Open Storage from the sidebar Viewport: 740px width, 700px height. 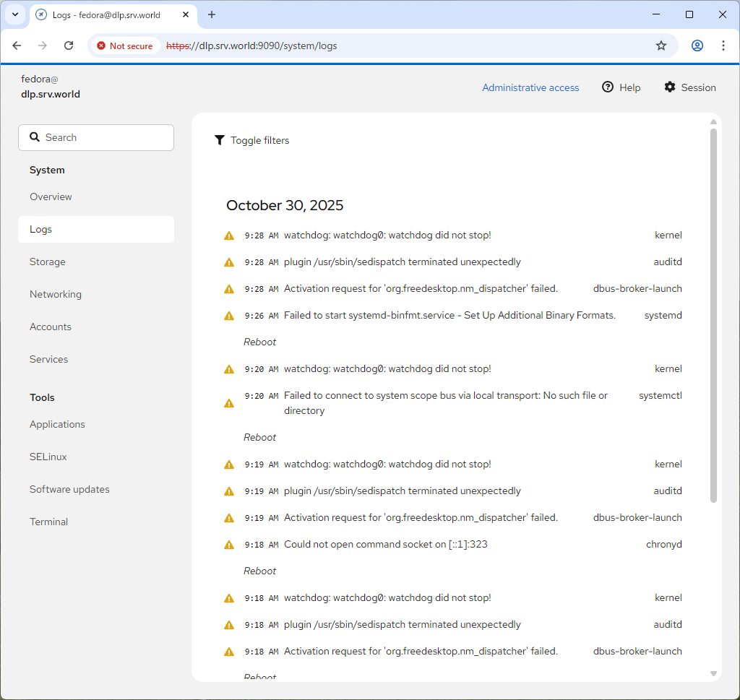pos(48,262)
